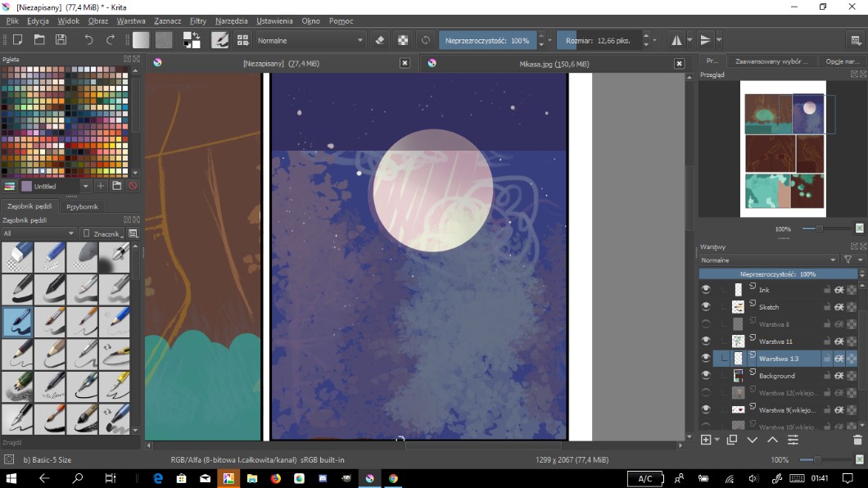The width and height of the screenshot is (868, 488).
Task: Duplicate layer using the layers panel icon
Action: click(731, 440)
